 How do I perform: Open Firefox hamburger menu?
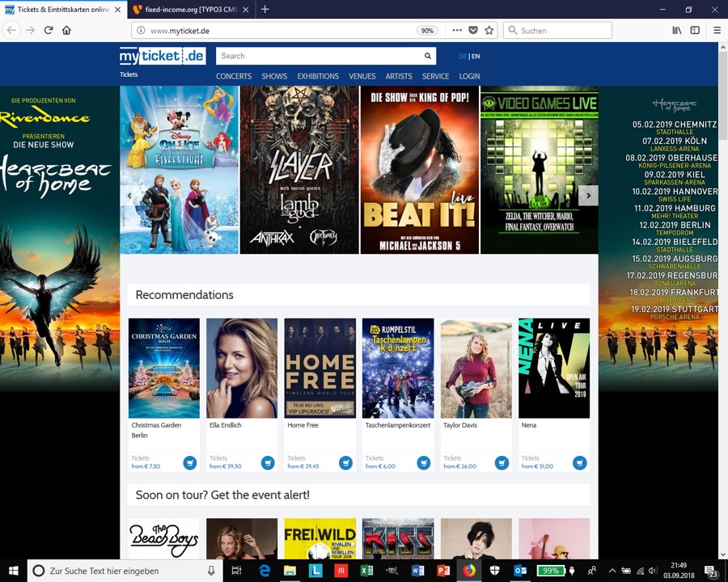click(x=717, y=30)
